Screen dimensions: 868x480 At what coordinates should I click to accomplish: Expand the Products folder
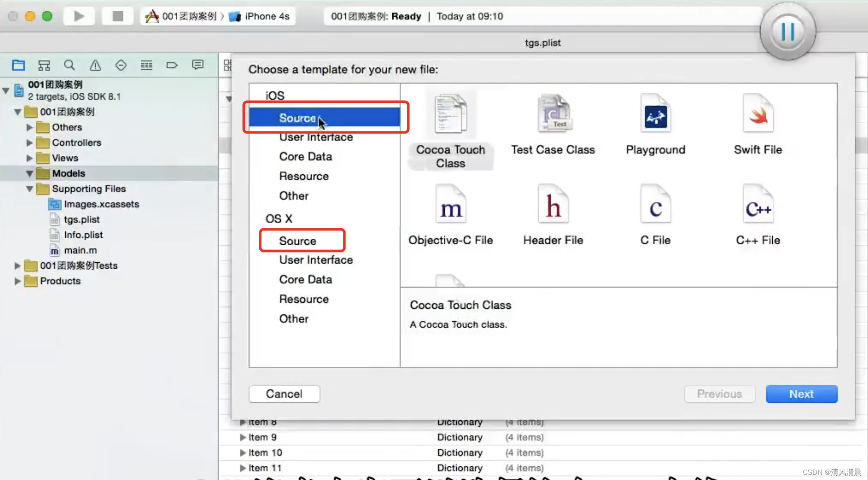17,281
